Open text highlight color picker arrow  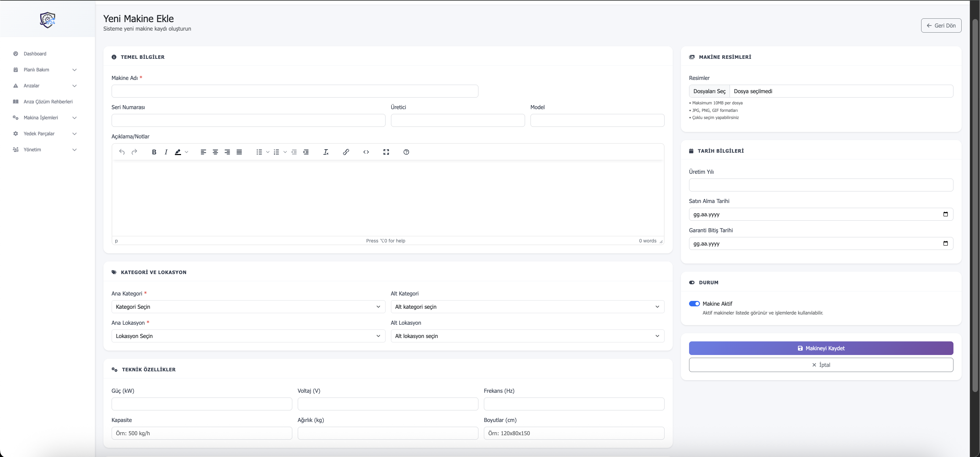coord(186,152)
